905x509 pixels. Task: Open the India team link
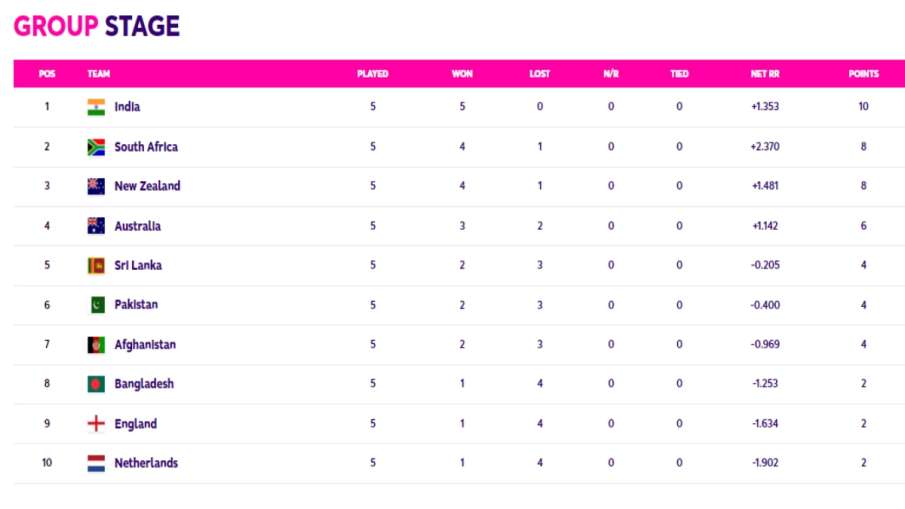[127, 107]
